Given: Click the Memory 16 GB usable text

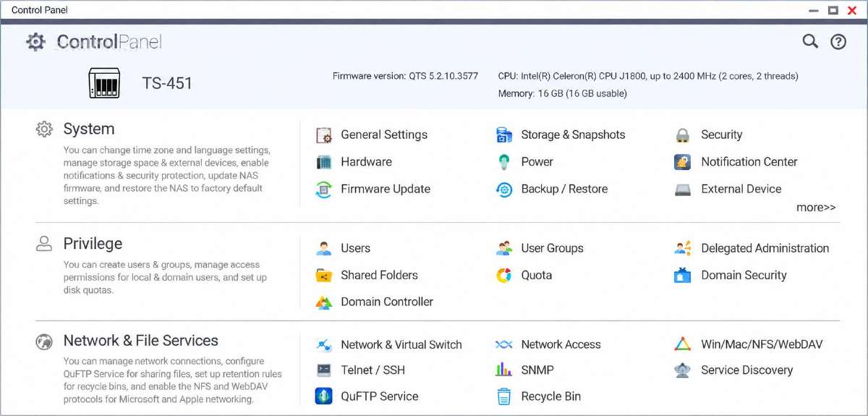Looking at the screenshot, I should pyautogui.click(x=563, y=94).
